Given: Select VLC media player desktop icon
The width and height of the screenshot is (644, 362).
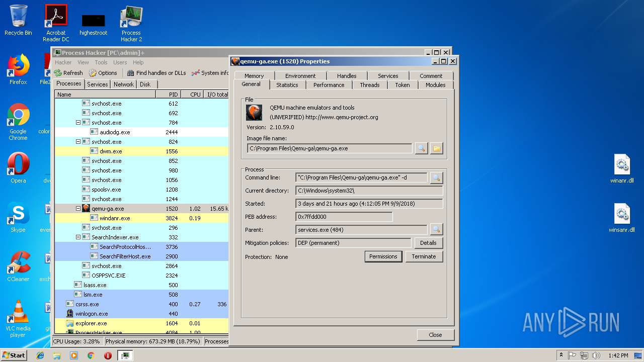Looking at the screenshot, I should tap(18, 319).
